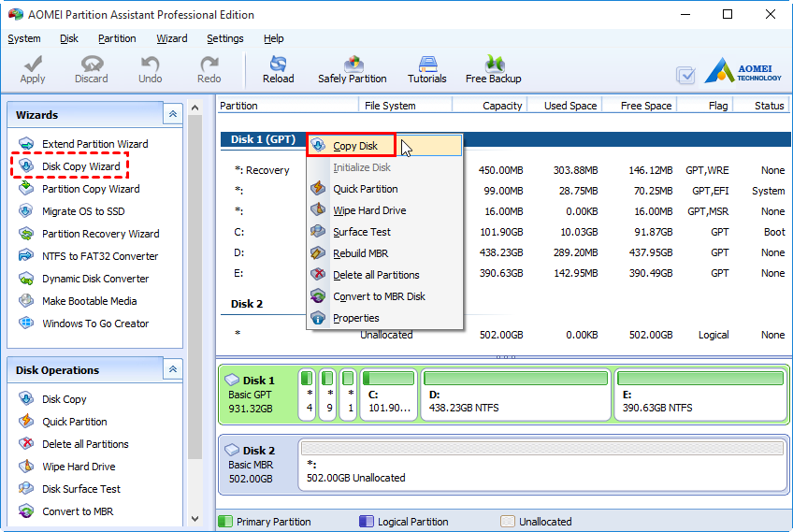Select the D: 438.23GB NTFS block in the disk map

[516, 395]
